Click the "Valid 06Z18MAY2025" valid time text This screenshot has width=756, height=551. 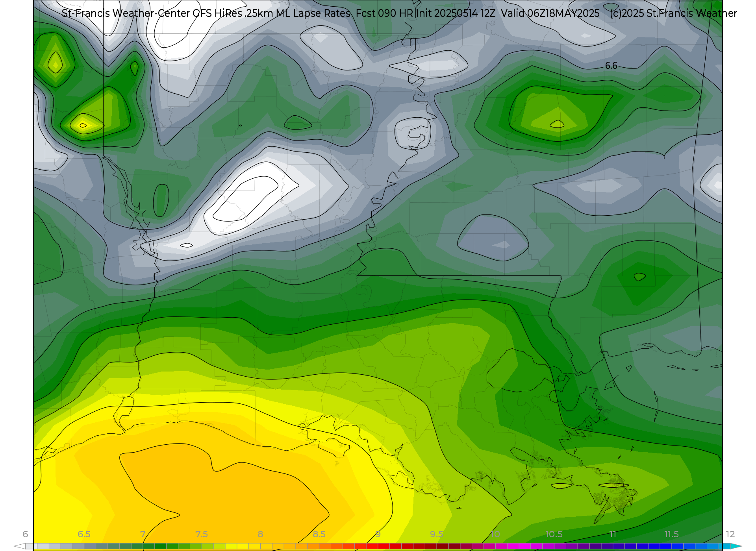pyautogui.click(x=550, y=13)
